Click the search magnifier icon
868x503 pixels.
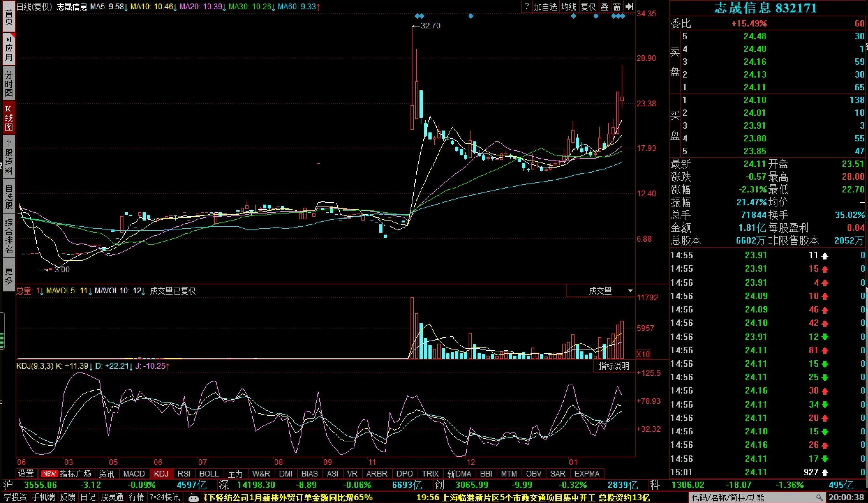819,498
